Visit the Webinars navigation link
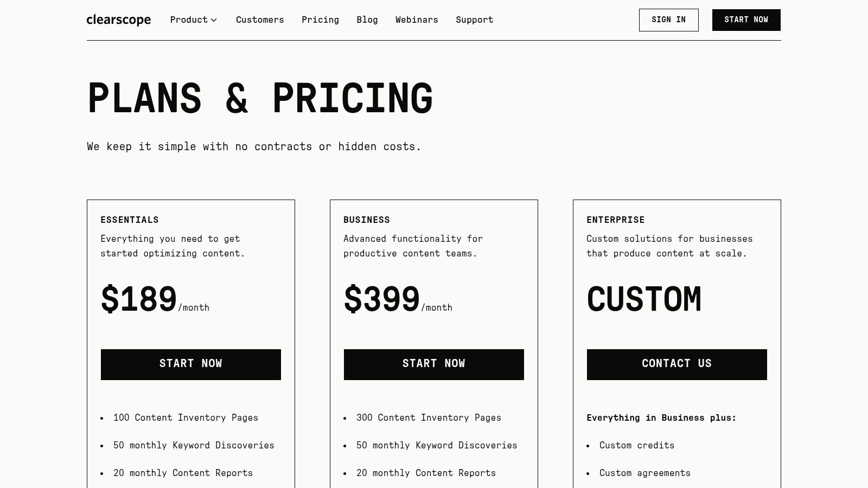Image resolution: width=868 pixels, height=488 pixels. click(x=417, y=20)
